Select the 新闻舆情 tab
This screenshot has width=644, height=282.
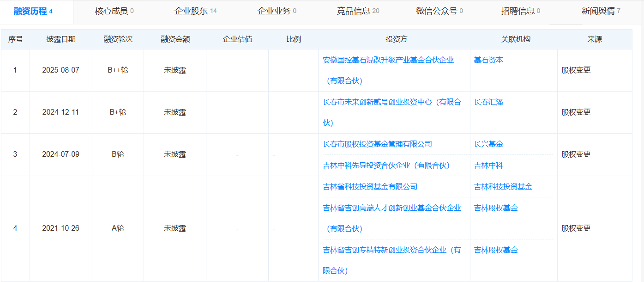pyautogui.click(x=601, y=11)
